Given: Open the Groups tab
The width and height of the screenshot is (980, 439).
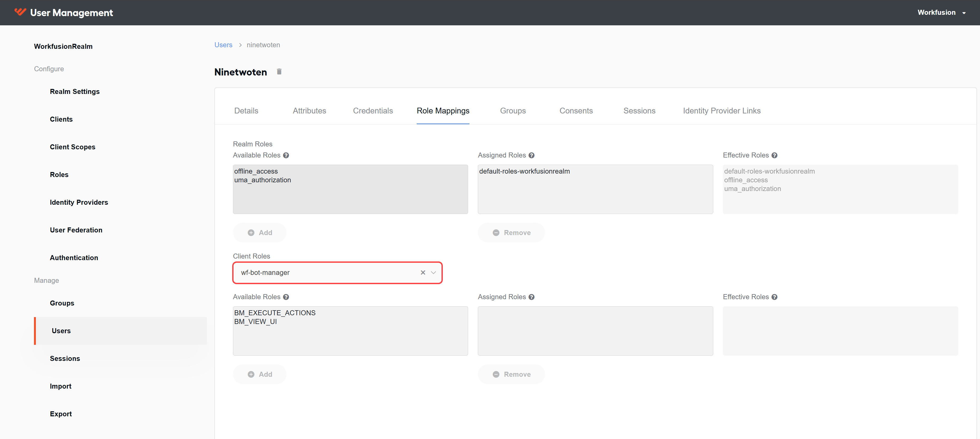Looking at the screenshot, I should (x=513, y=111).
